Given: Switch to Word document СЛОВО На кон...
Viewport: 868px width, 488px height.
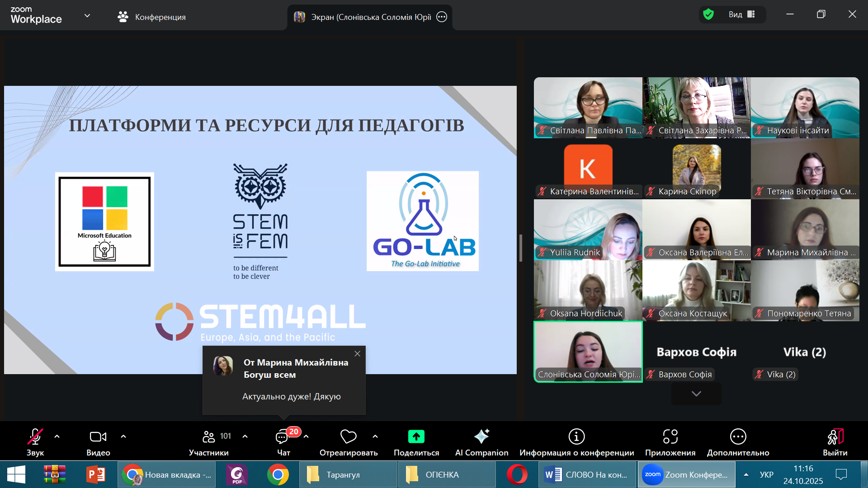Looking at the screenshot, I should coord(587,474).
